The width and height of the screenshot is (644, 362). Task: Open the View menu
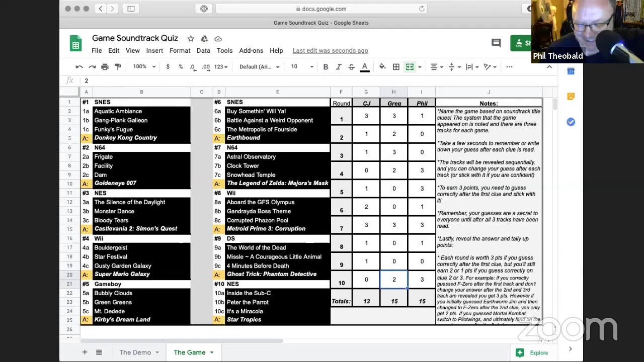click(x=133, y=51)
